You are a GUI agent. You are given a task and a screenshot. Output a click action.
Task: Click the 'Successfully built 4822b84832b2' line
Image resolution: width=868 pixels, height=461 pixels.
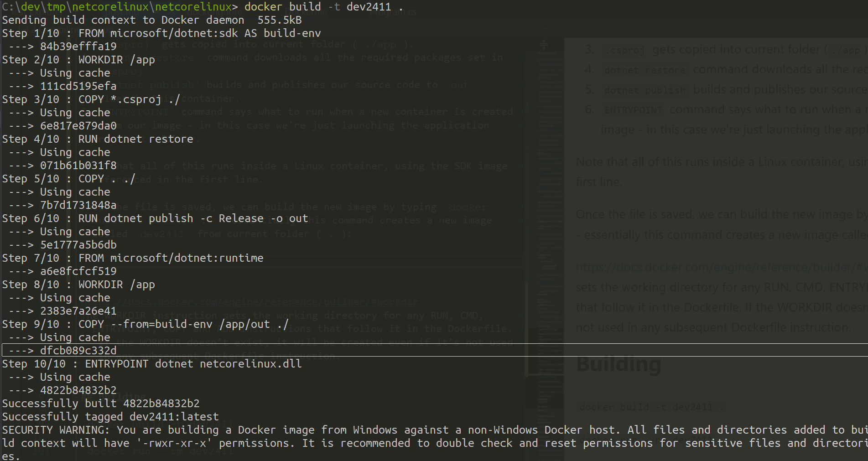pyautogui.click(x=101, y=404)
